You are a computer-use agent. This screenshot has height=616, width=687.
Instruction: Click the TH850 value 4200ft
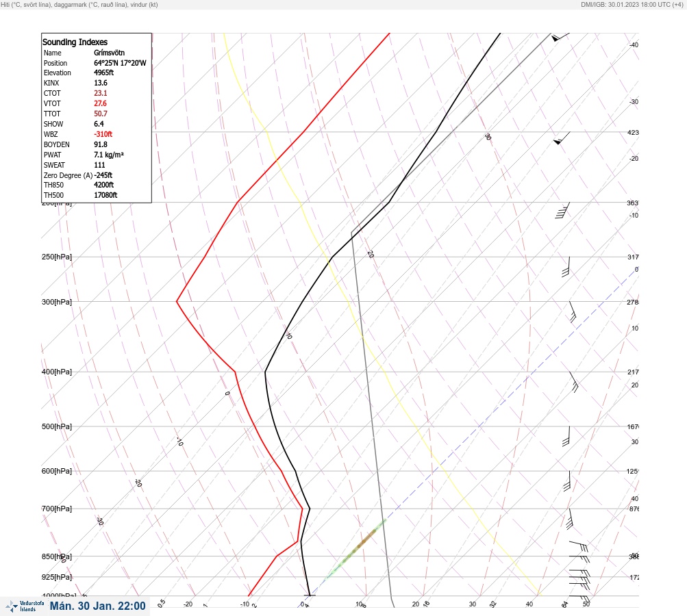pos(104,185)
